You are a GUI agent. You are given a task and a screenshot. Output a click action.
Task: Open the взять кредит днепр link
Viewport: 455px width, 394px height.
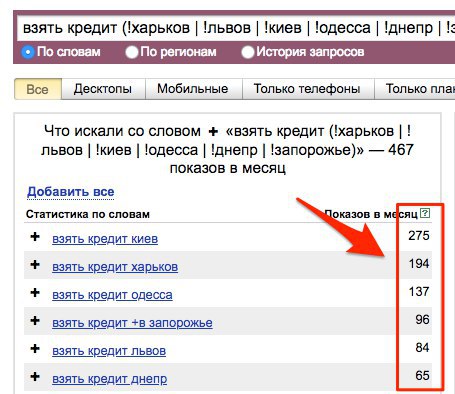click(x=110, y=379)
